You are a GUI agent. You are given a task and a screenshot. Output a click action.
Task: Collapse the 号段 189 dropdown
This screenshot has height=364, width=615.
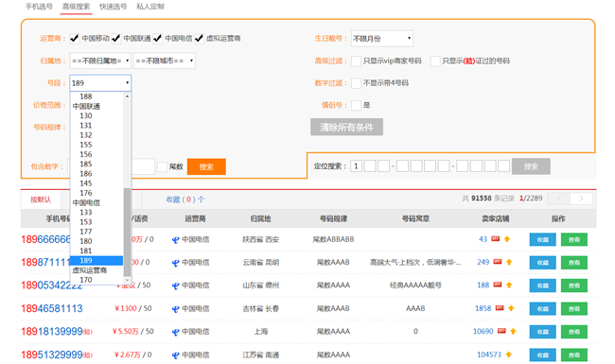(100, 83)
